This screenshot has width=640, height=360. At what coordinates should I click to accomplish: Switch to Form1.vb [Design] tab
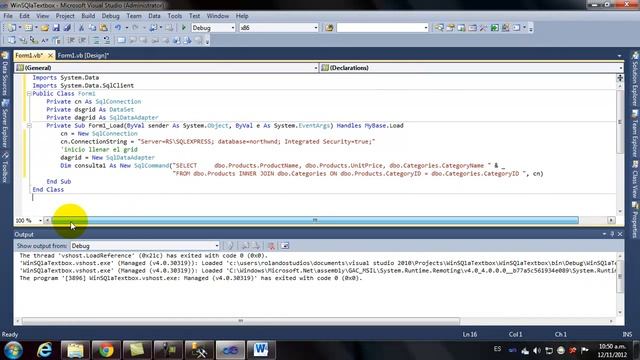83,56
